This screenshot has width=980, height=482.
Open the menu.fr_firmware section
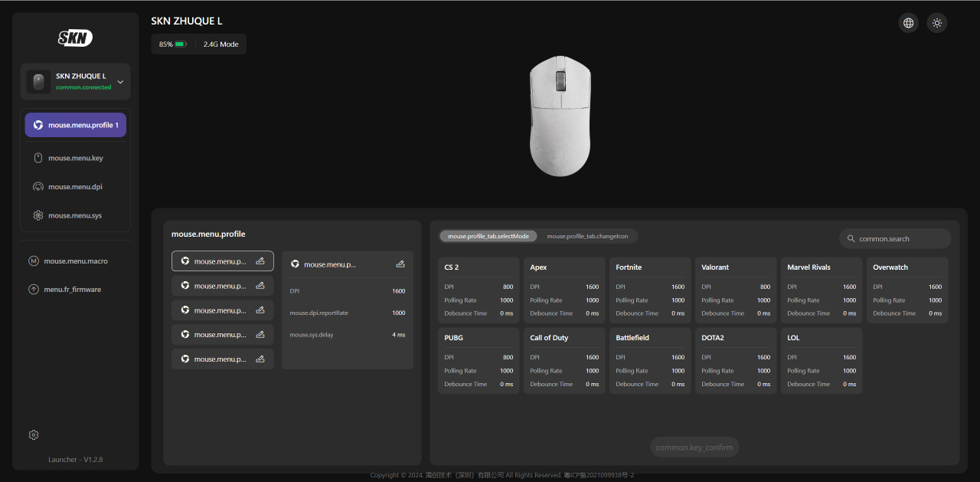click(75, 290)
